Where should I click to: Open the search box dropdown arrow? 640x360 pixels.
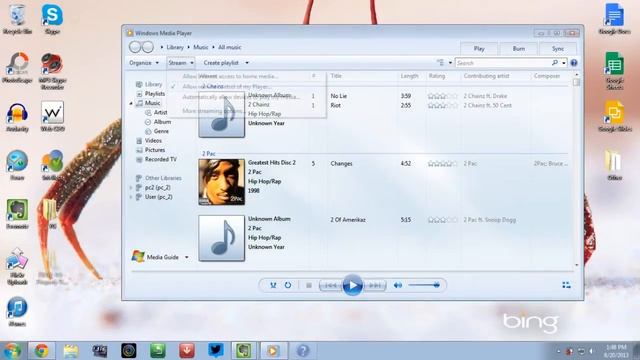[564, 63]
